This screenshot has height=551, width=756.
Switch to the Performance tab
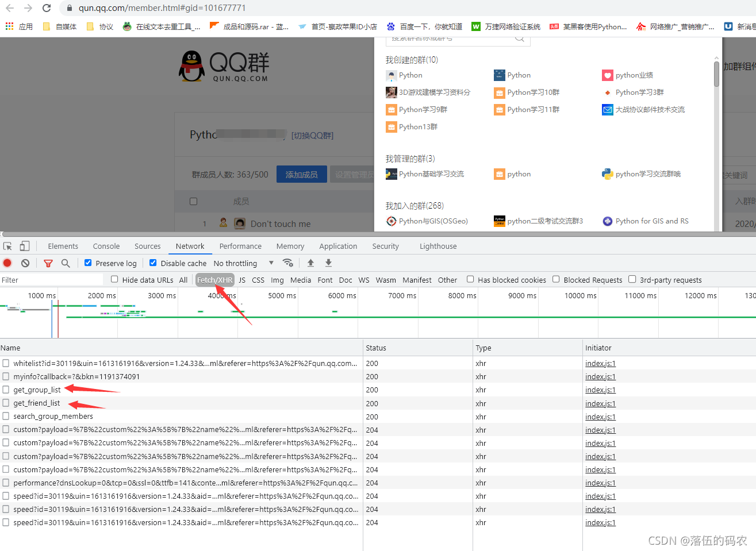point(240,246)
